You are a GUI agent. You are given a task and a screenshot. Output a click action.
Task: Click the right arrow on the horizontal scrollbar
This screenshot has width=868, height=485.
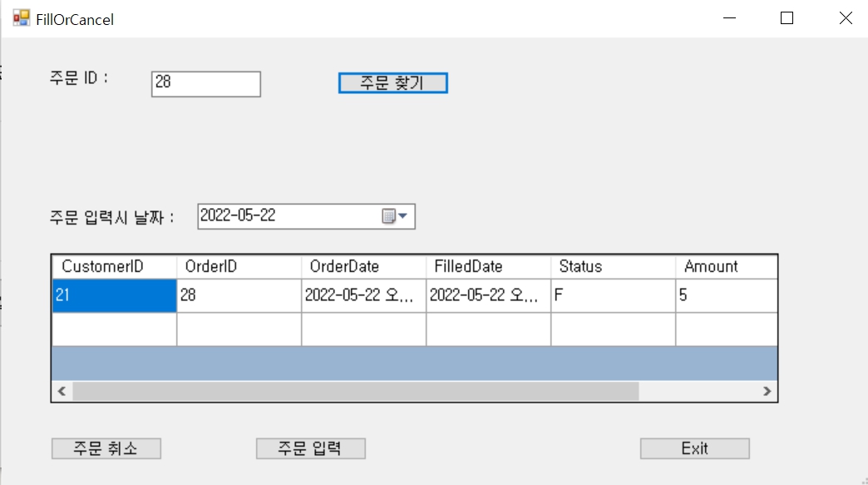(767, 390)
